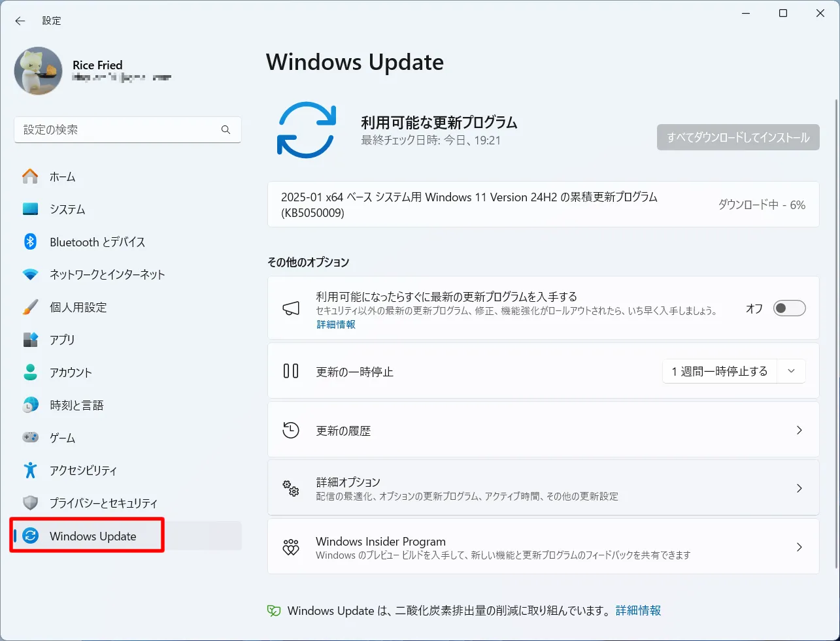
Task: Select アクセシビリティ in the sidebar
Action: (127, 470)
